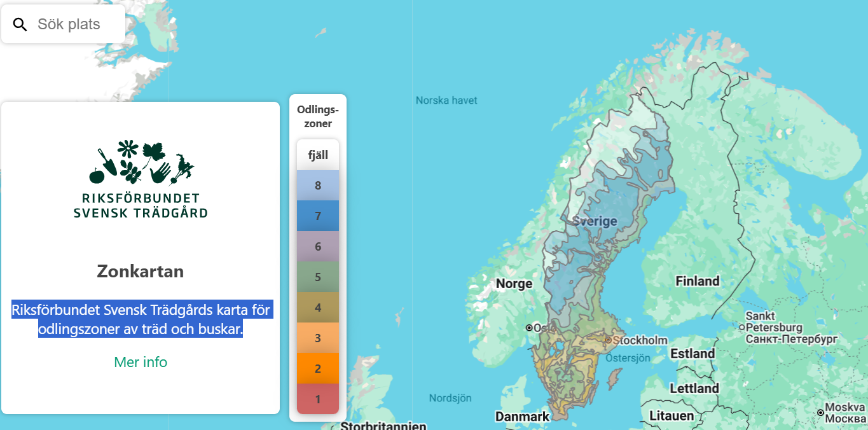Select zone 8 color swatch
This screenshot has width=868, height=430.
318,185
